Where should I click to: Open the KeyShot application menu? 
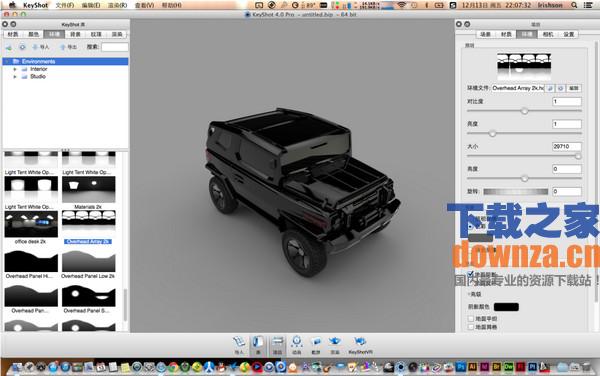click(x=36, y=5)
